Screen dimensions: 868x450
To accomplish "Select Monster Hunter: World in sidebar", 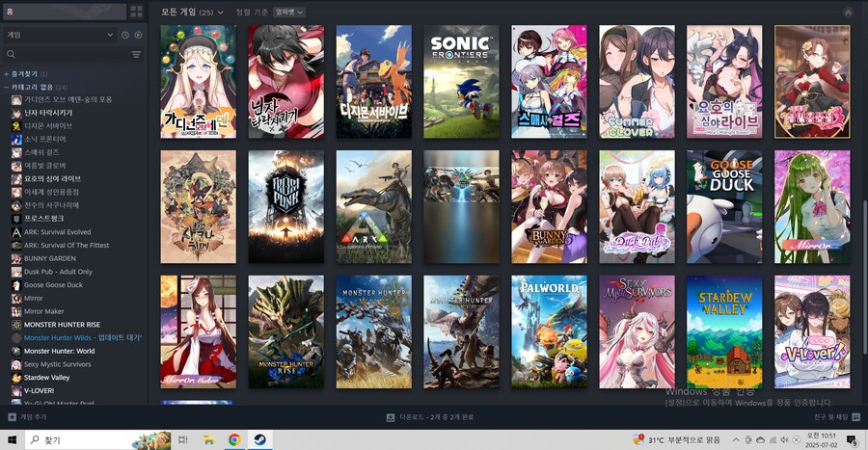I will tap(59, 351).
